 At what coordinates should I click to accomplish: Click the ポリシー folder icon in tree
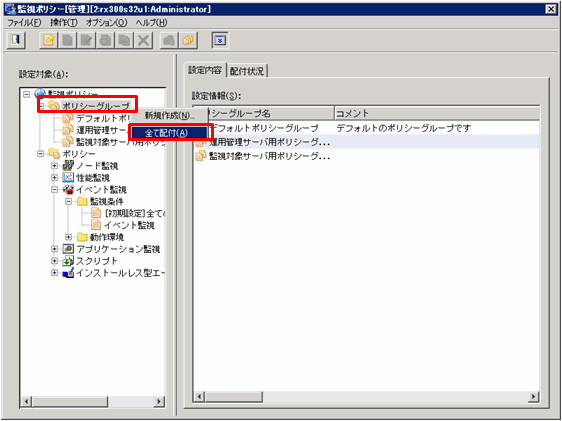pyautogui.click(x=54, y=154)
